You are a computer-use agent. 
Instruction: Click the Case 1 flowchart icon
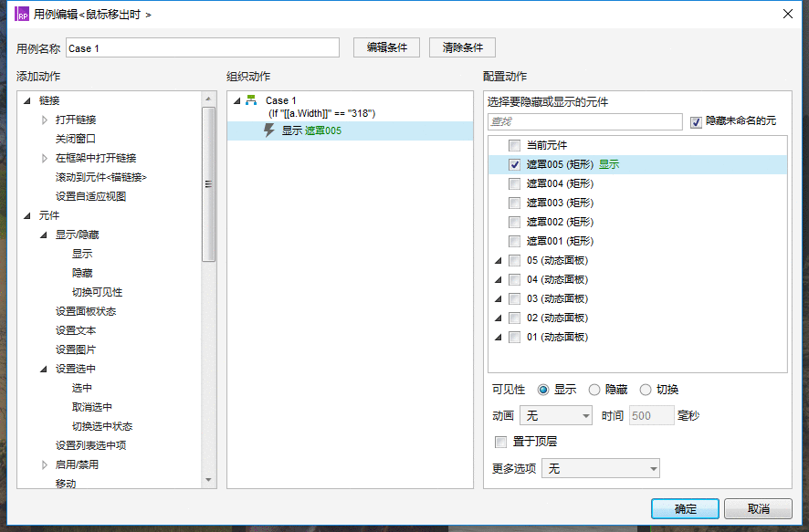251,100
